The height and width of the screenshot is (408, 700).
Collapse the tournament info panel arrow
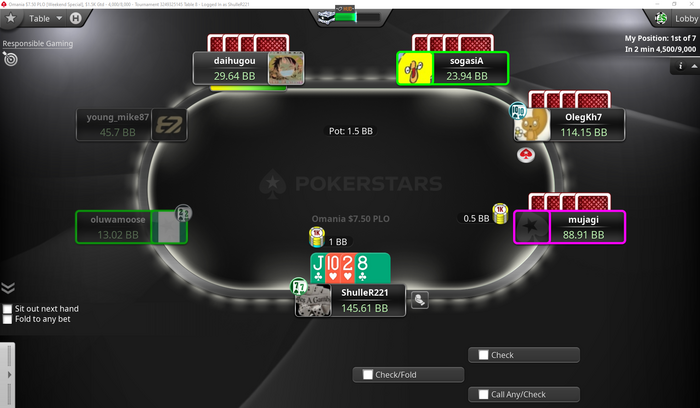pyautogui.click(x=694, y=66)
